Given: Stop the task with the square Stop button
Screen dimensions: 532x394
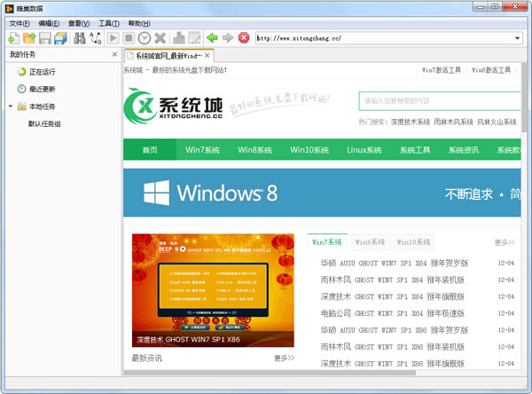Looking at the screenshot, I should (129, 38).
